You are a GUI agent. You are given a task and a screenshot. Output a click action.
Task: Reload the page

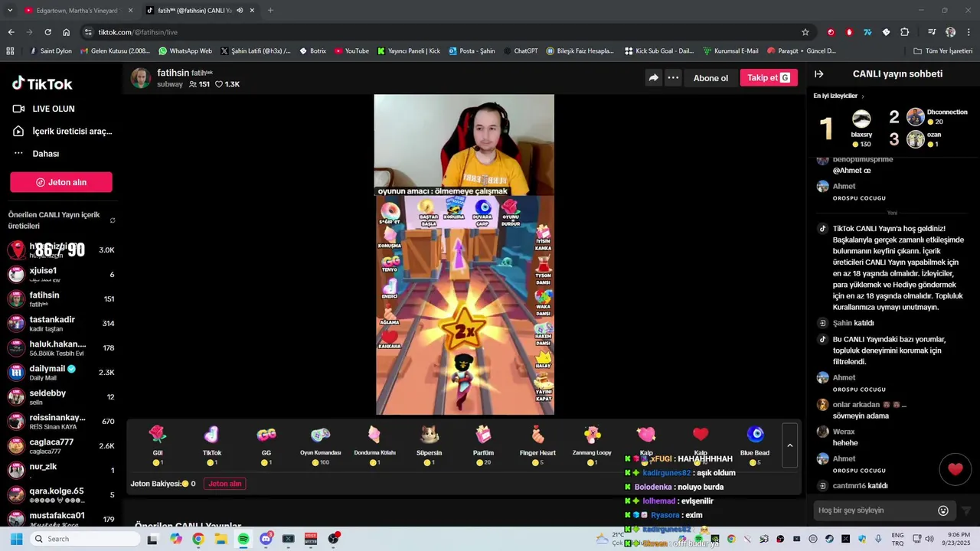47,32
